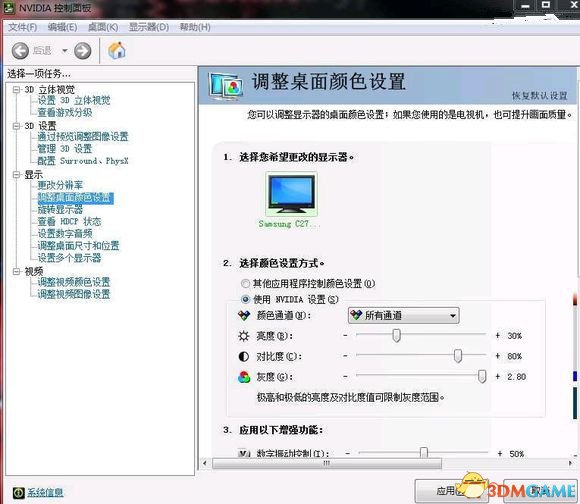This screenshot has width=580, height=504.
Task: Click the horizontal scrollbar left arrow
Action: 205,463
